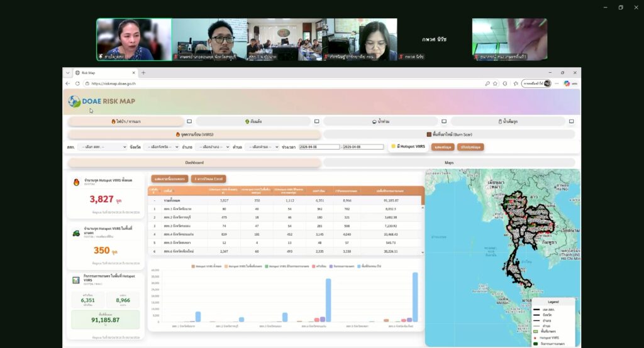Tick the checkbox next to the drought tab

point(317,121)
